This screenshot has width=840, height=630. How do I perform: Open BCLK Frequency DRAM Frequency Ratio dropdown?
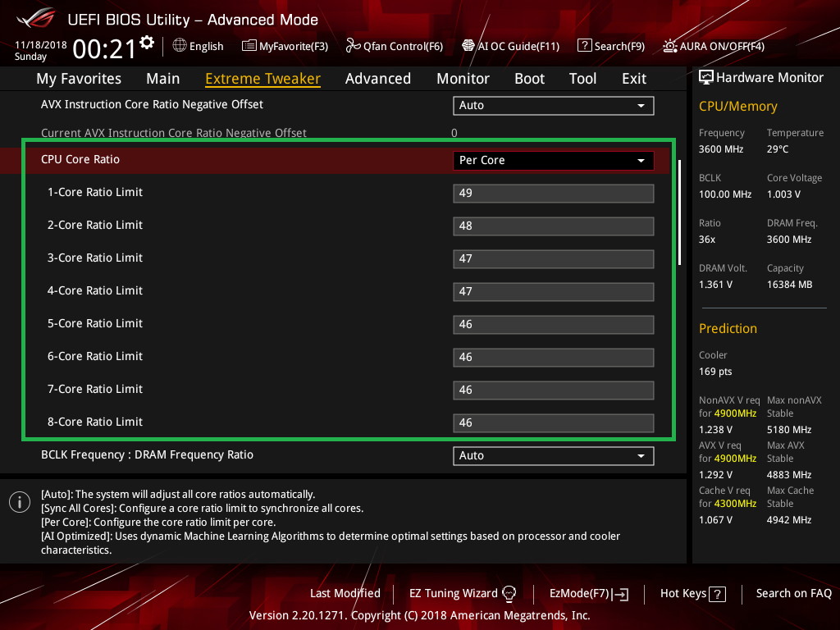point(554,456)
